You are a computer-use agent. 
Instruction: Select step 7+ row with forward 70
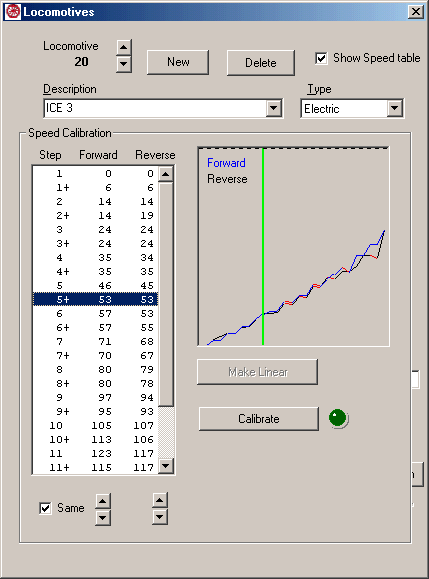[95, 356]
